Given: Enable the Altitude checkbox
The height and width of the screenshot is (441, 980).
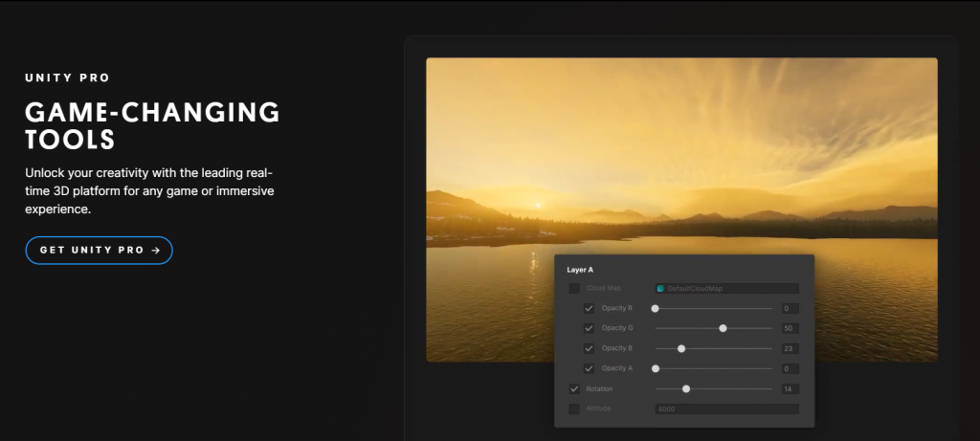Looking at the screenshot, I should (x=574, y=408).
